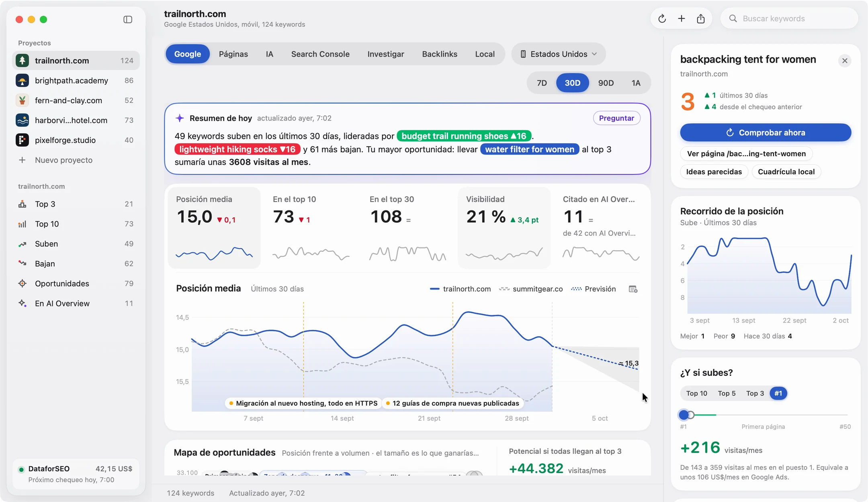Open brightpath.academy project icon
Image resolution: width=868 pixels, height=502 pixels.
pos(22,80)
